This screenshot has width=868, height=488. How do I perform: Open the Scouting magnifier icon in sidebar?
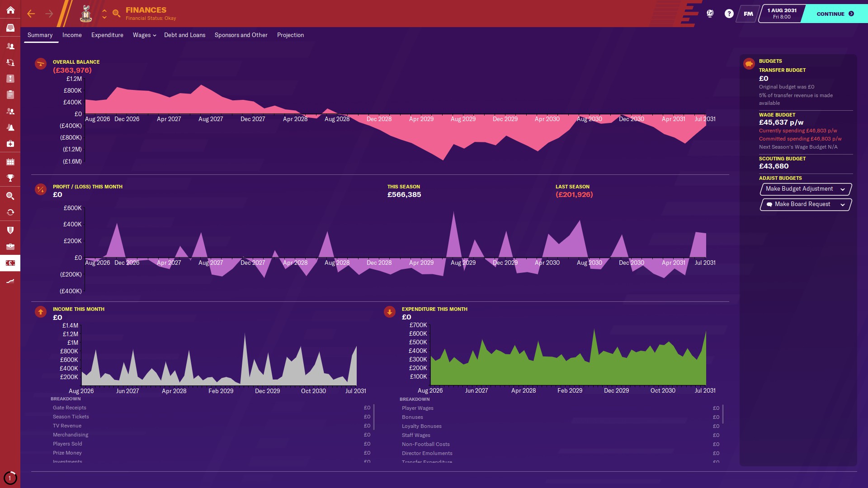pyautogui.click(x=10, y=196)
